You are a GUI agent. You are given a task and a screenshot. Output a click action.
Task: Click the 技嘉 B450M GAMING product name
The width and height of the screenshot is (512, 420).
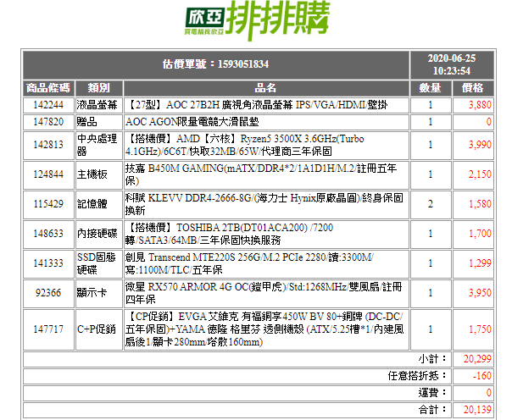(266, 174)
